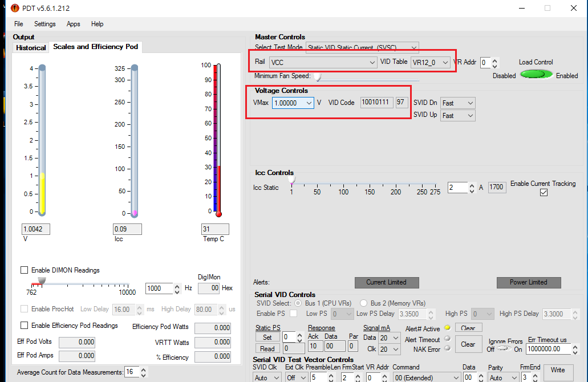Open the Parity Auto dropdown
The width and height of the screenshot is (588, 382).
point(502,377)
